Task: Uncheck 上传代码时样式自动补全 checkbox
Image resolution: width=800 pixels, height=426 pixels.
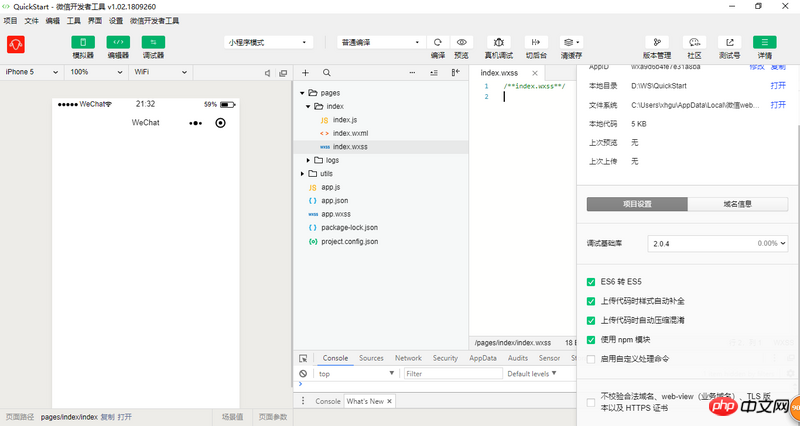Action: pyautogui.click(x=591, y=301)
